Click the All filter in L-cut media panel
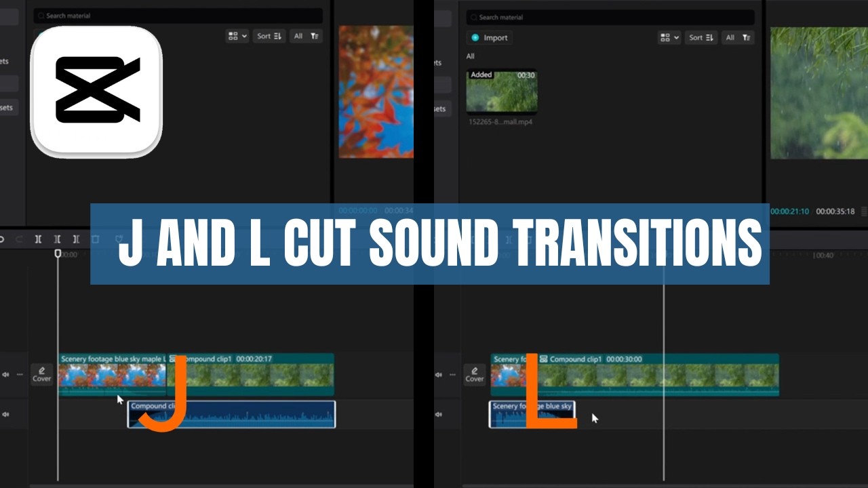Screen dimensions: 868x488 pos(730,37)
